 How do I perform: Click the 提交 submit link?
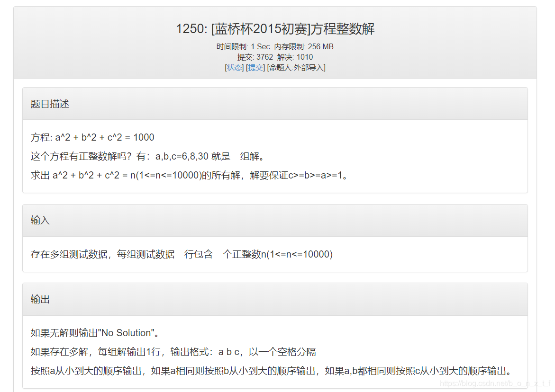click(255, 68)
